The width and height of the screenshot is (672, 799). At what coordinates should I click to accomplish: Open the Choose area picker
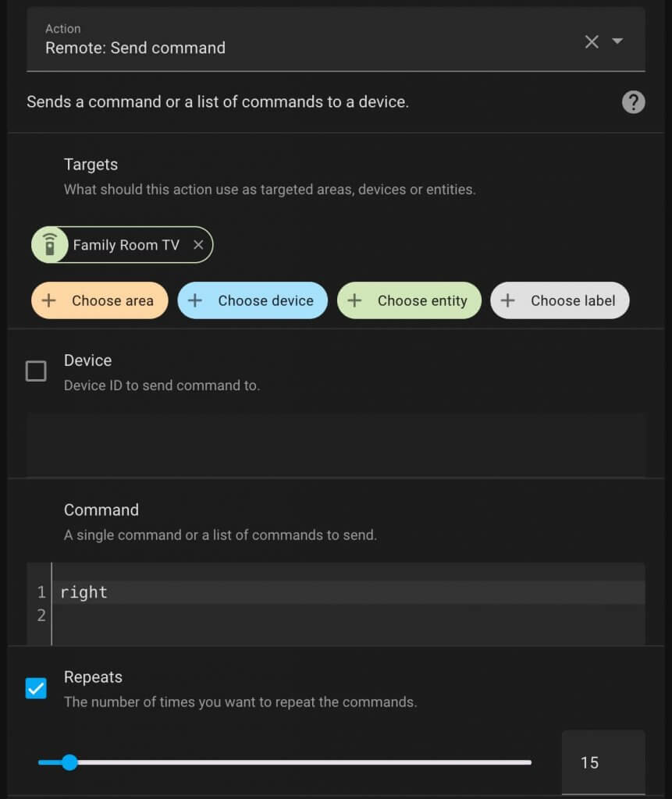click(99, 300)
